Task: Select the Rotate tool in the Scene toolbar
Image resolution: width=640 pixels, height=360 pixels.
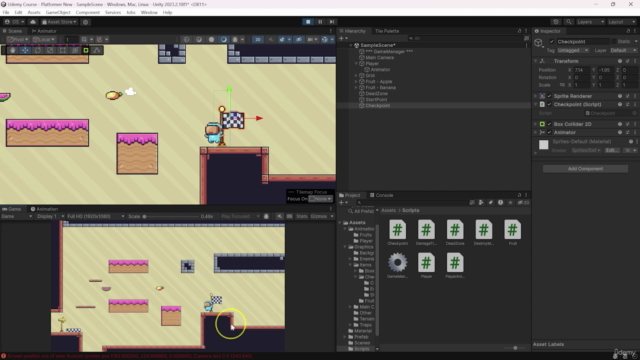Action: pyautogui.click(x=38, y=50)
